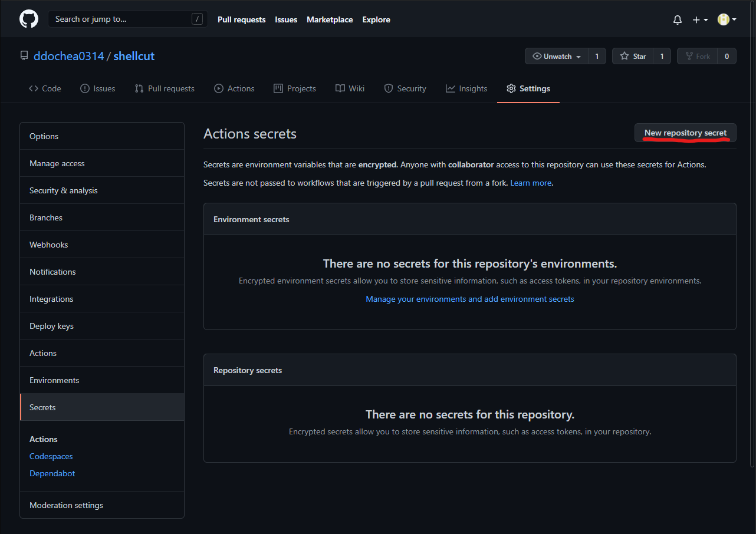The height and width of the screenshot is (534, 756).
Task: Open Issues in top navigation
Action: (x=286, y=19)
